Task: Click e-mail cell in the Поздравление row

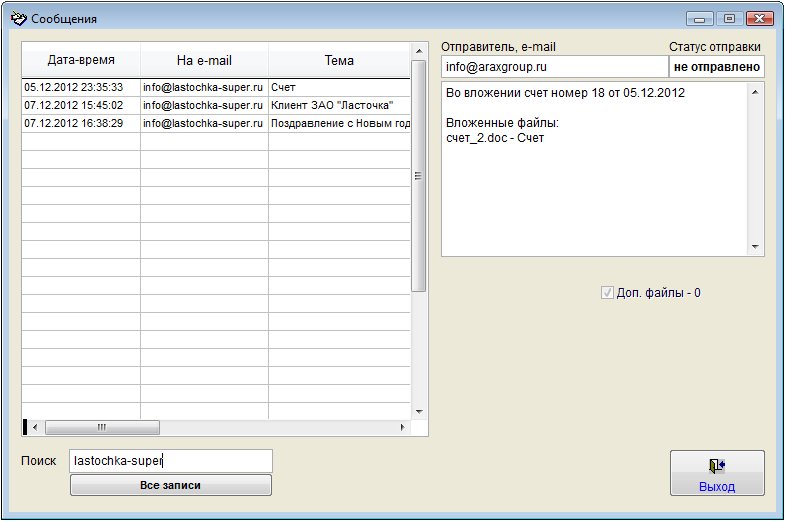Action: click(x=204, y=123)
